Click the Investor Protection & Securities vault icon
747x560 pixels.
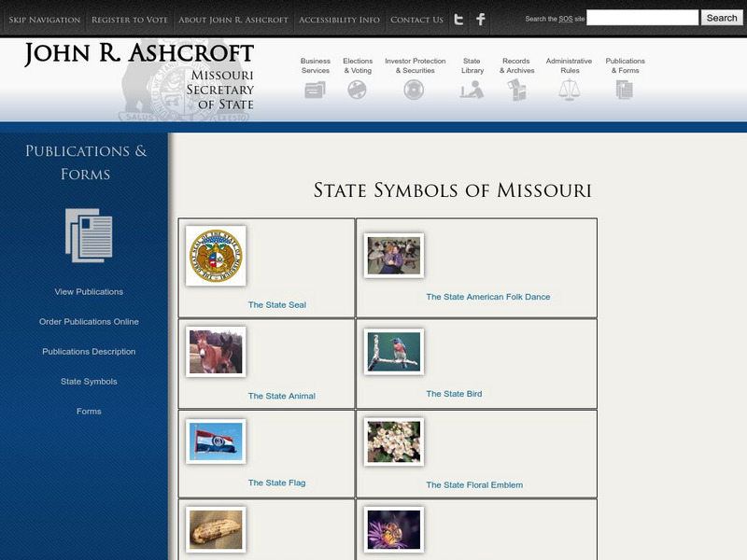click(414, 90)
